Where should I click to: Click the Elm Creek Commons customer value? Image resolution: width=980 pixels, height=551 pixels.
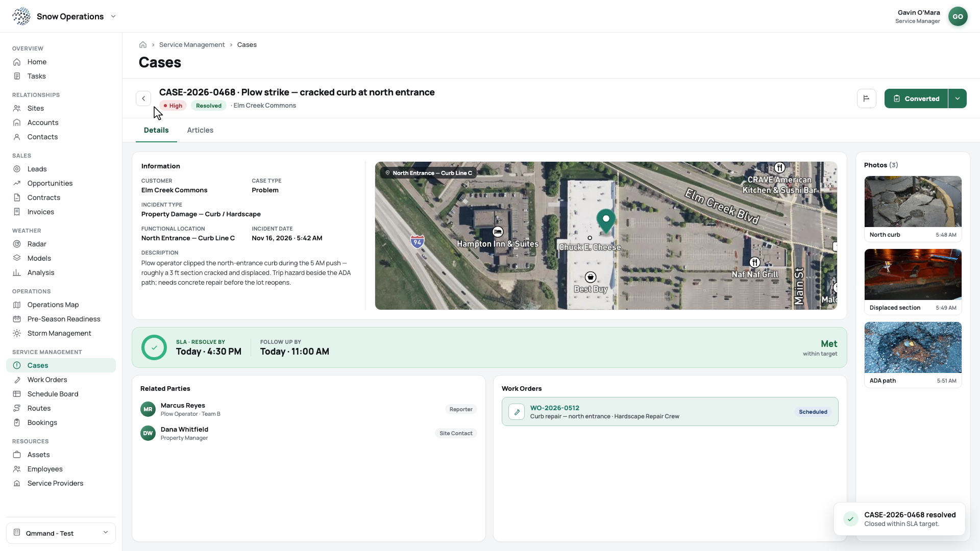tap(174, 190)
